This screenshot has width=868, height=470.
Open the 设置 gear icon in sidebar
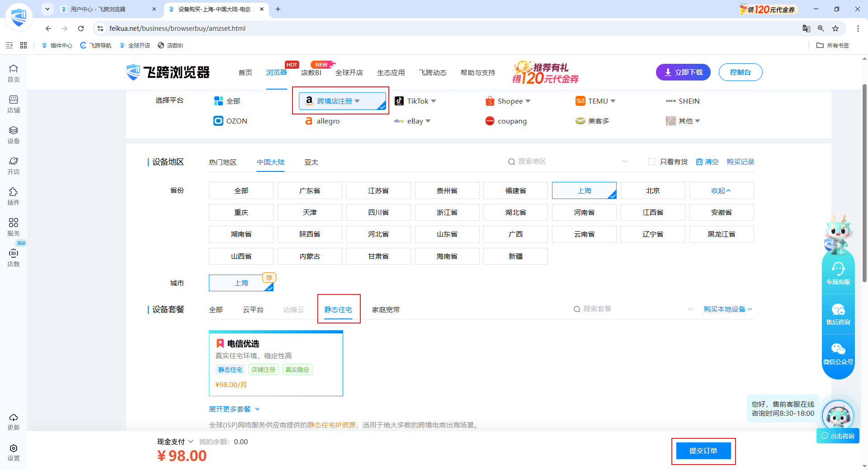(14, 452)
